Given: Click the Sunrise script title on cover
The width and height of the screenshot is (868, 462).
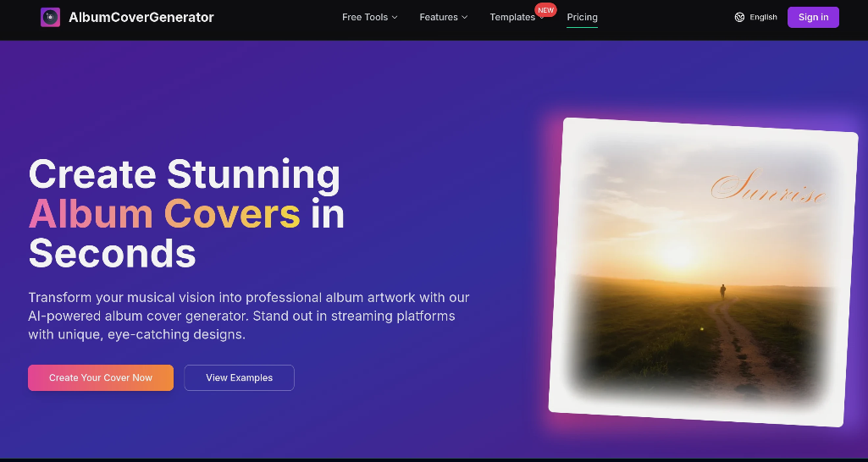Looking at the screenshot, I should pyautogui.click(x=767, y=188).
